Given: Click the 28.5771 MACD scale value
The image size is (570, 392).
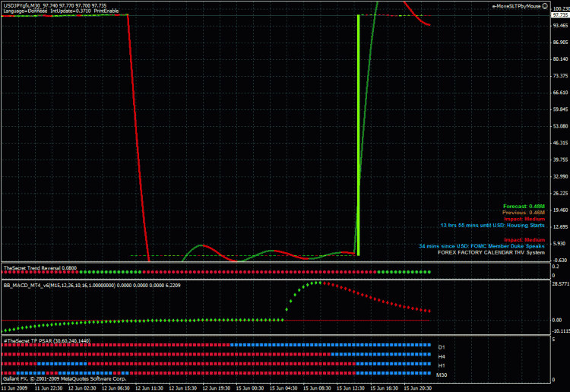Looking at the screenshot, I should [x=561, y=283].
